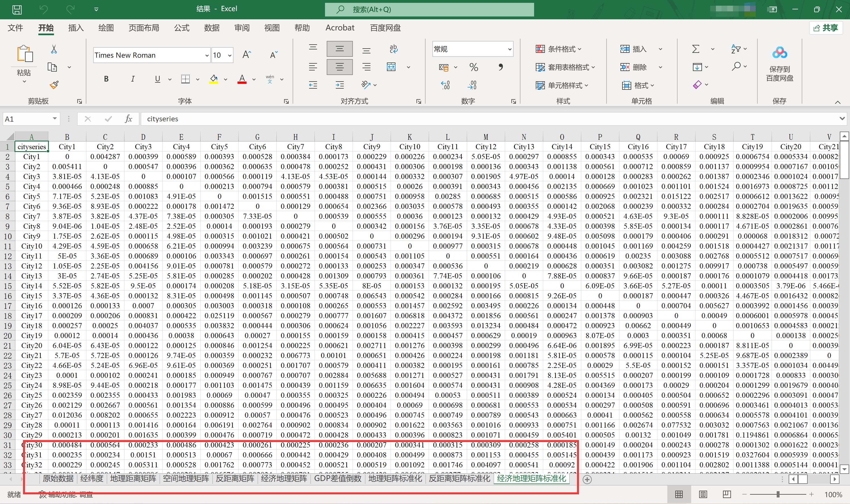
Task: Click the Undo arrow icon
Action: [43, 9]
